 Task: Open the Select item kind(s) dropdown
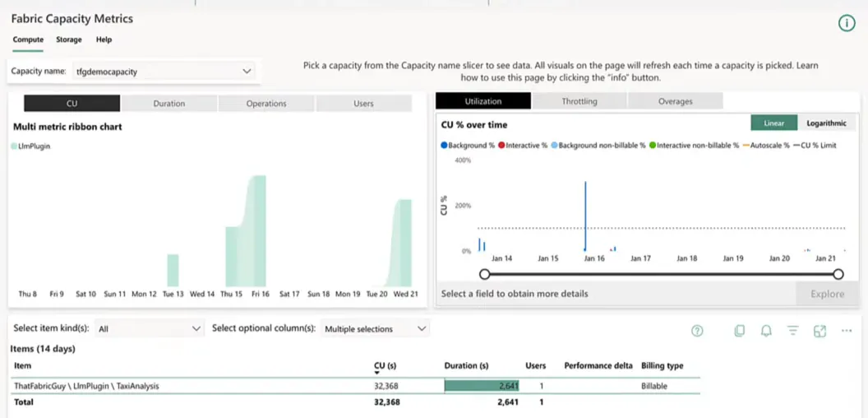(150, 329)
